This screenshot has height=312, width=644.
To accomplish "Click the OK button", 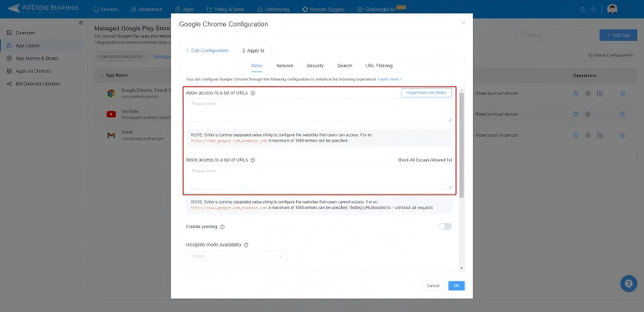I will (456, 286).
